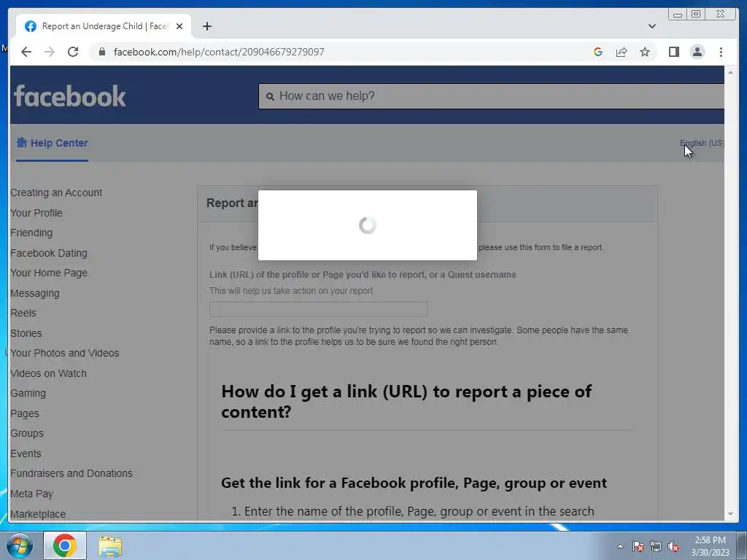Open Meta Pay help topic
Screen dimensions: 747x560
(x=31, y=494)
